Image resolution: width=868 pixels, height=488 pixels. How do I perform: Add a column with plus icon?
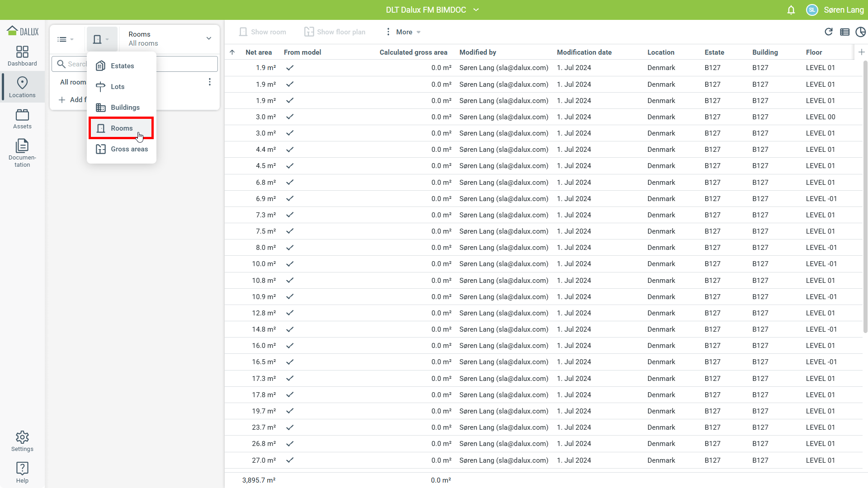tap(861, 52)
